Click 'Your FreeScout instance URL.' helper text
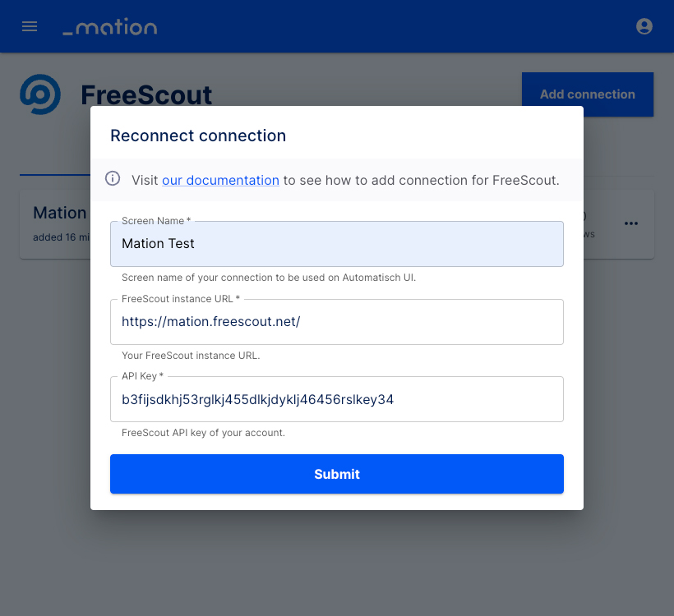674x616 pixels. click(191, 356)
